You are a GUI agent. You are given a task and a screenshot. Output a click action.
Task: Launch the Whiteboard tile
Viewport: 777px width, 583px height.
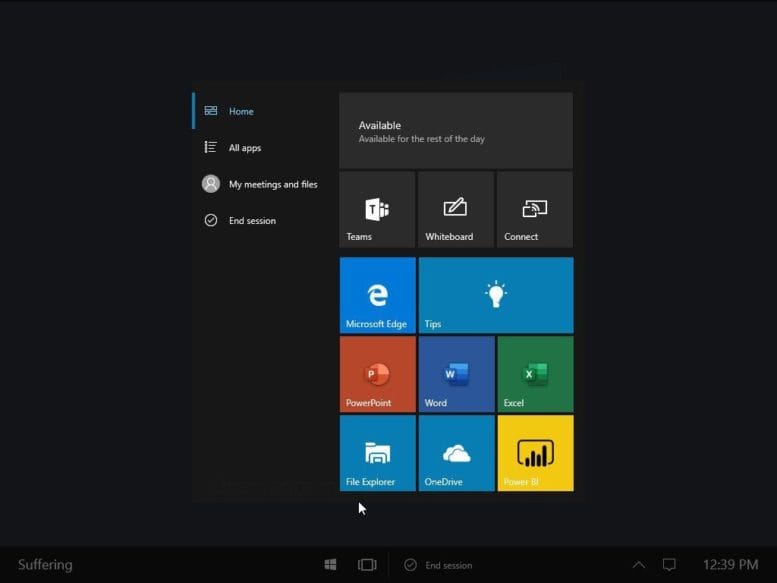pyautogui.click(x=455, y=209)
